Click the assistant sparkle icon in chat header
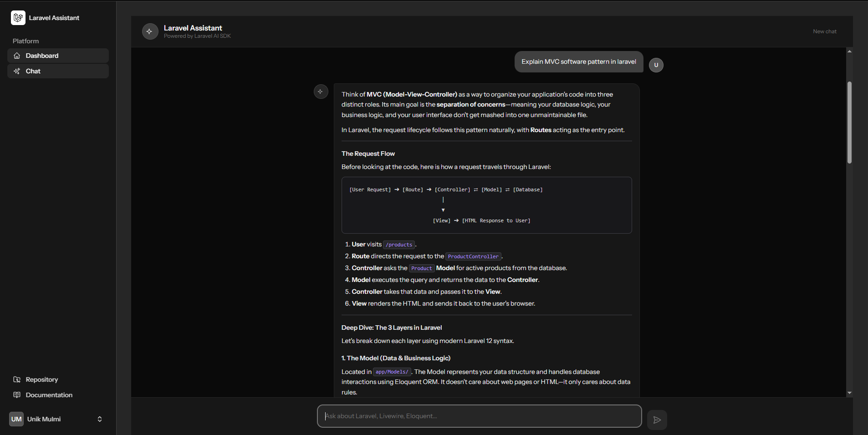 150,31
